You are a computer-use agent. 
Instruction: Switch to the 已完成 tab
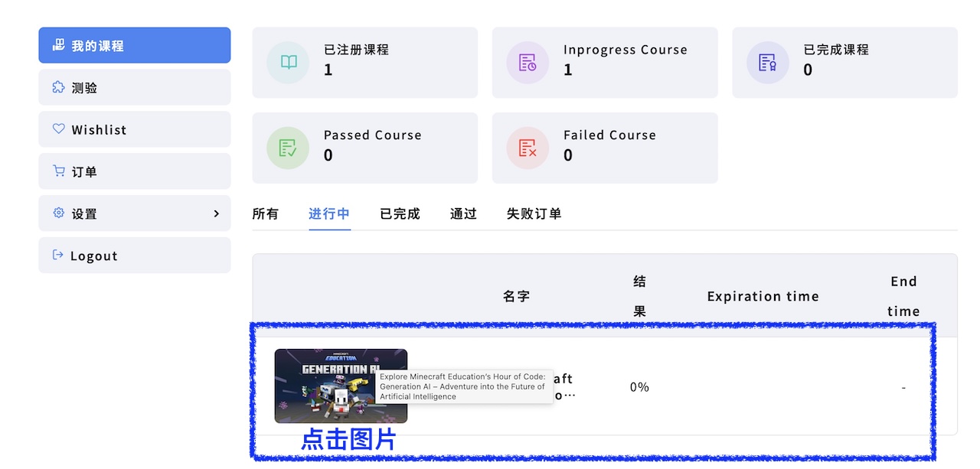pos(400,213)
